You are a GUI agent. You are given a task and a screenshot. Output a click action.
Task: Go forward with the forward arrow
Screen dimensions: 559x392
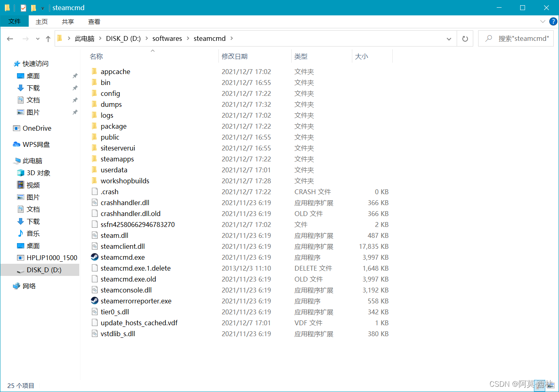25,38
